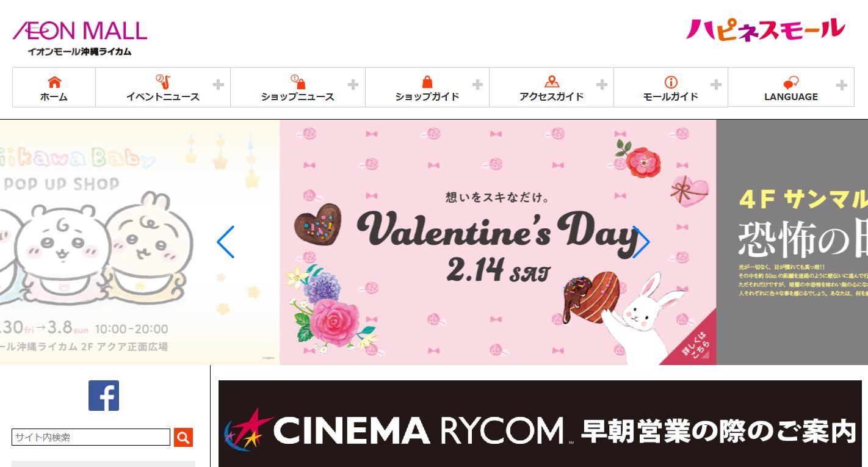Screen dimensions: 868x467
Task: Expand the イベントニュース plus submenu
Action: pos(218,85)
